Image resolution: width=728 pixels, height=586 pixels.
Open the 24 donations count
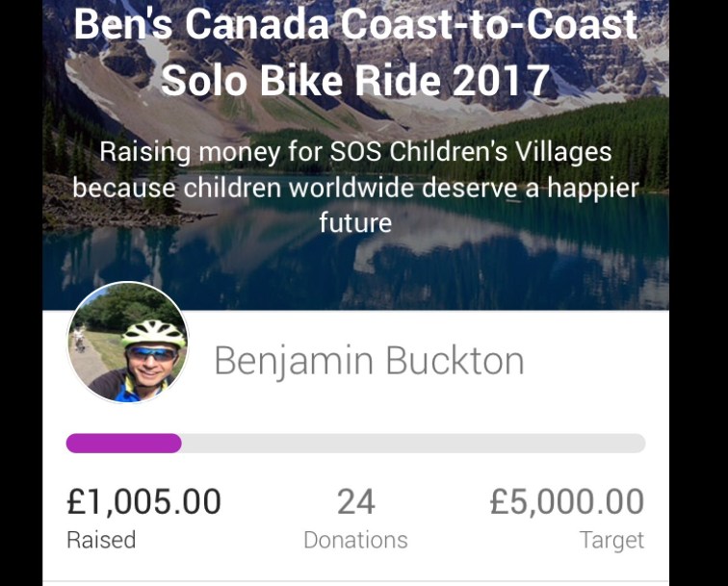pyautogui.click(x=355, y=501)
